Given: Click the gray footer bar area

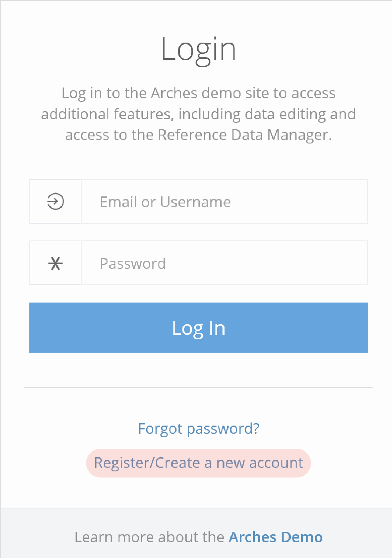Looking at the screenshot, I should coord(196,533).
